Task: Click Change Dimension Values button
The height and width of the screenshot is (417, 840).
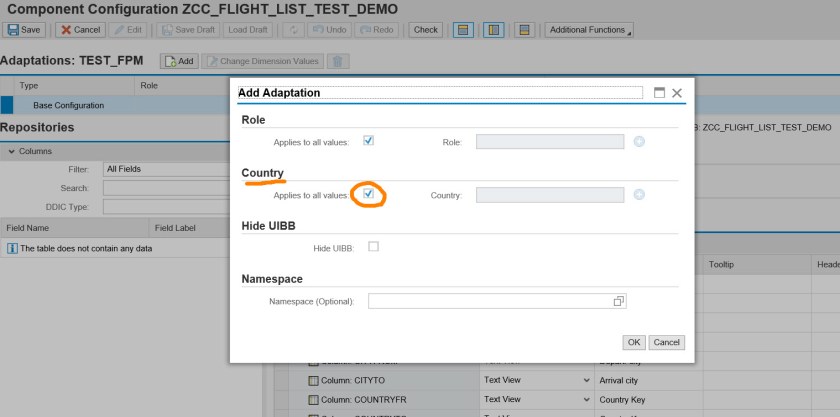Action: [263, 61]
